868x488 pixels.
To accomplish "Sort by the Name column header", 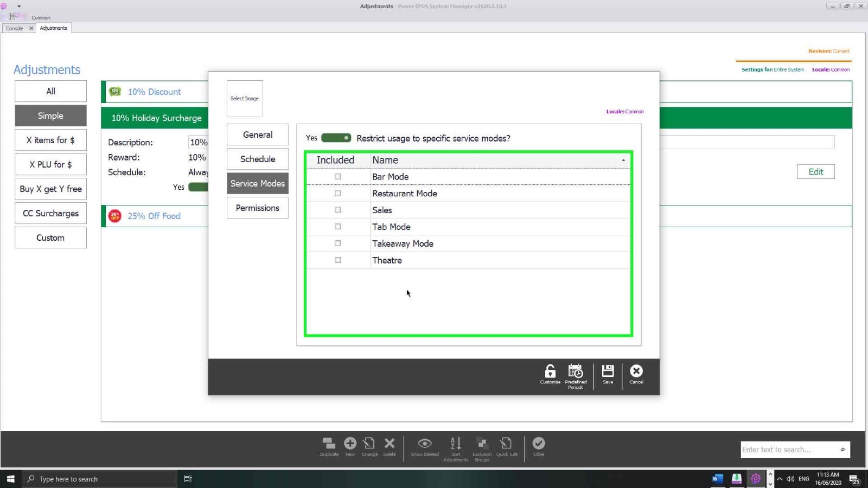I will [x=500, y=160].
